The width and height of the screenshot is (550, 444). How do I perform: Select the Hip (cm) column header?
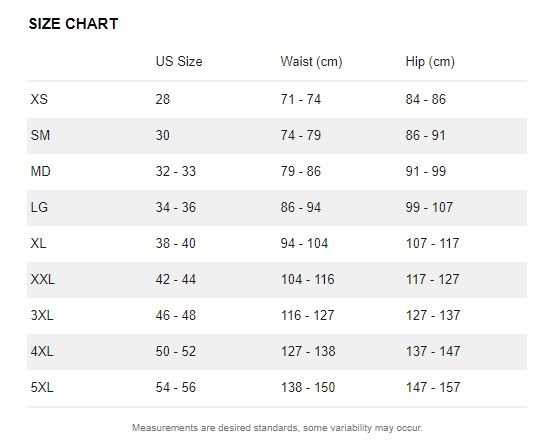pyautogui.click(x=430, y=61)
